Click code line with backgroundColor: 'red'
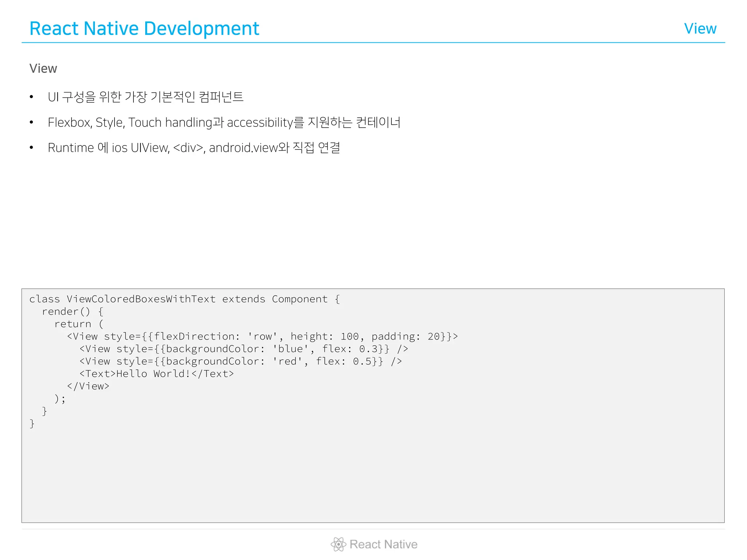Viewport: 747px width, 560px height. [241, 361]
